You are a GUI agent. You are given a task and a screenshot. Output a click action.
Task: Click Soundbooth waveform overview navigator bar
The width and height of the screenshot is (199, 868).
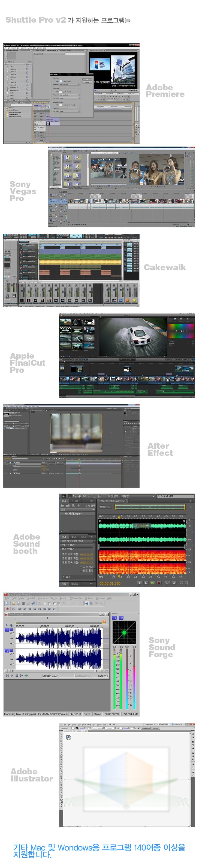[x=150, y=507]
